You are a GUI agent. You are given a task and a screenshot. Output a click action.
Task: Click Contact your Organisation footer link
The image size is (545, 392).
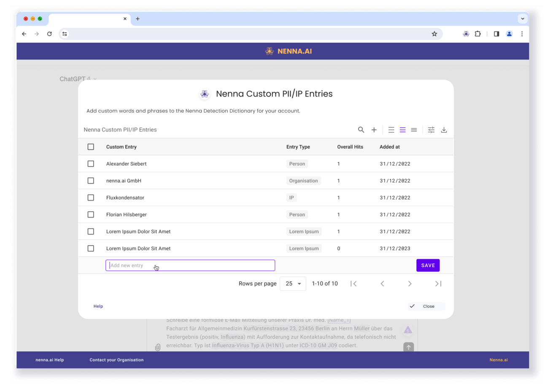coord(116,360)
